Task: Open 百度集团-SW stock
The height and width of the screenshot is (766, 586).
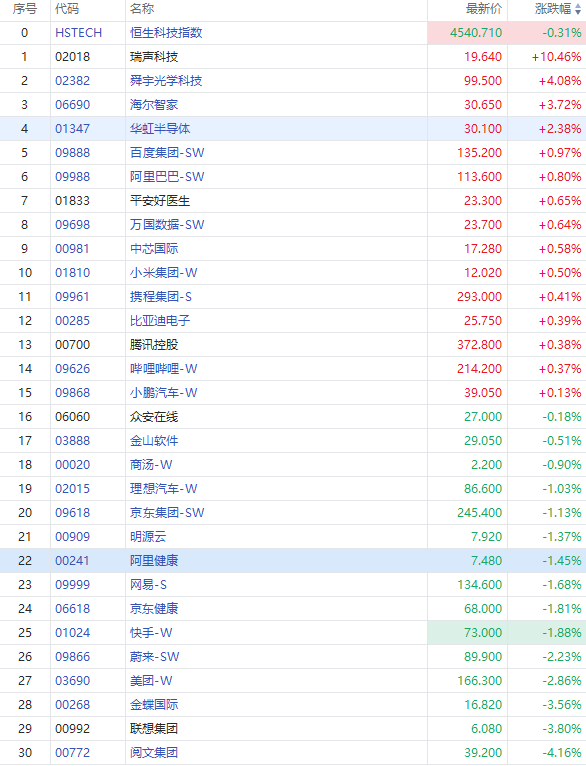Action: 167,152
